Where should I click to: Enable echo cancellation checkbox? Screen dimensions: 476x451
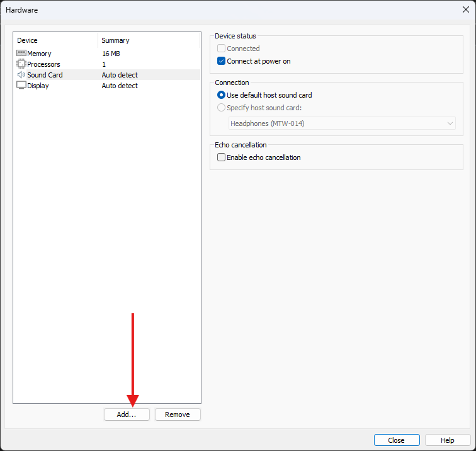pos(221,157)
